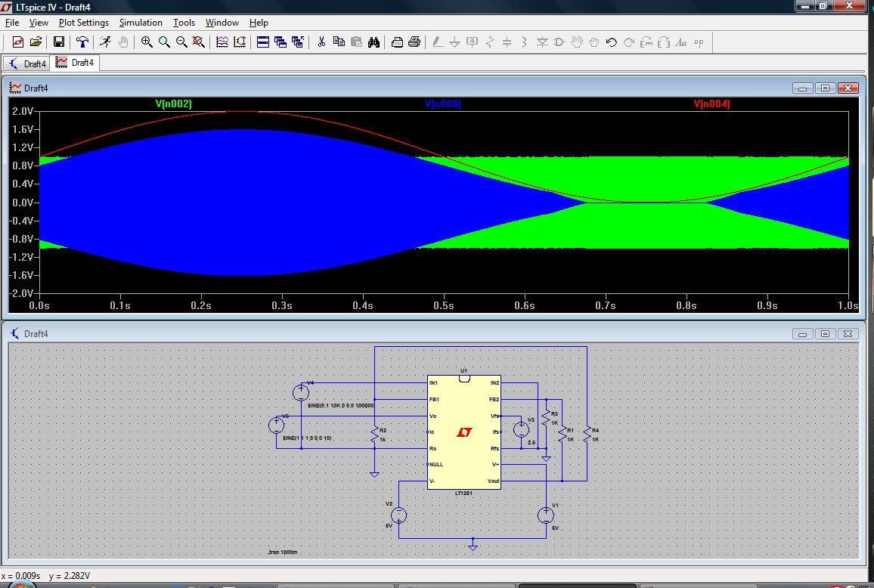
Task: Select the Place Capacitor tool
Action: tap(507, 42)
